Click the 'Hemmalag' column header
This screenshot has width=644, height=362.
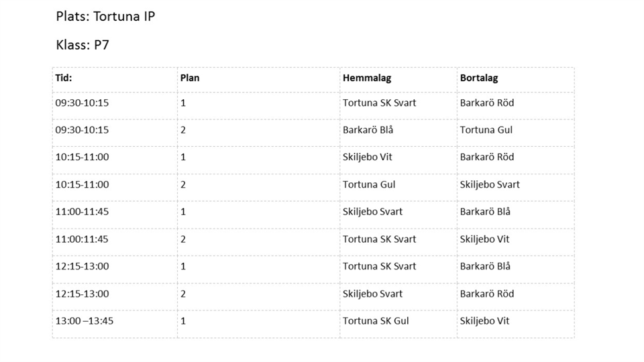[366, 78]
